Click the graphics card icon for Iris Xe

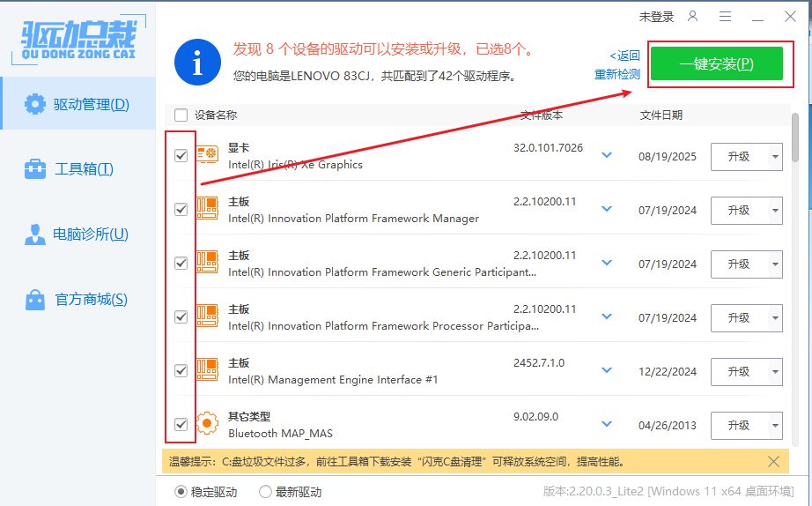point(207,156)
